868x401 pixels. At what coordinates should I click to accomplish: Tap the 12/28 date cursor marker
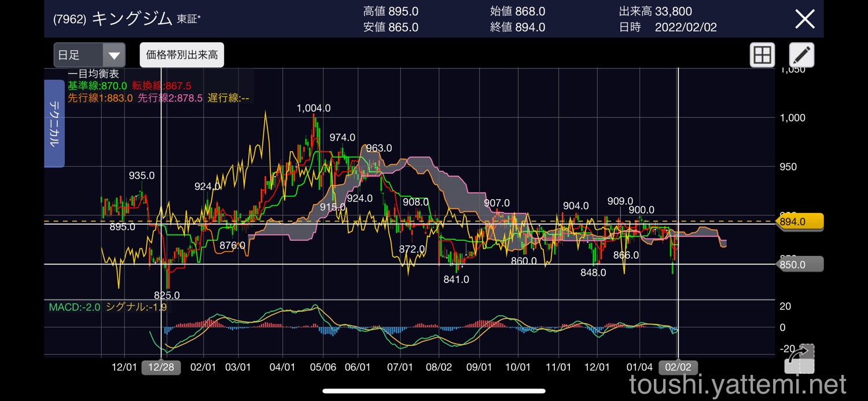pyautogui.click(x=161, y=367)
